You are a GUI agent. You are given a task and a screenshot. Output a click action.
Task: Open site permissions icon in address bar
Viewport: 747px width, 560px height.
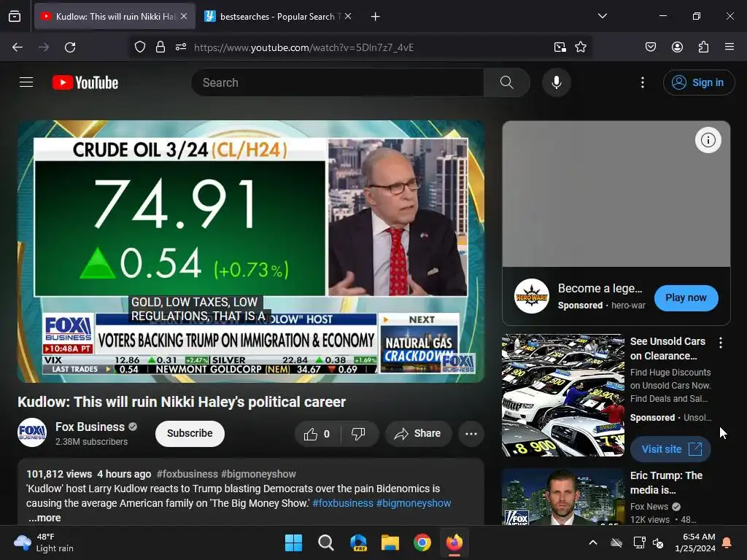181,47
